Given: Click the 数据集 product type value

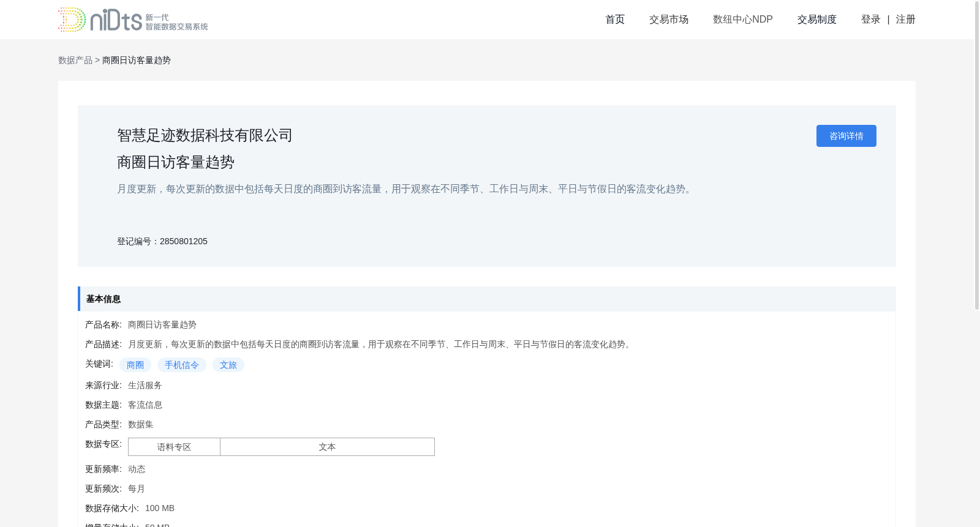Looking at the screenshot, I should [x=141, y=424].
